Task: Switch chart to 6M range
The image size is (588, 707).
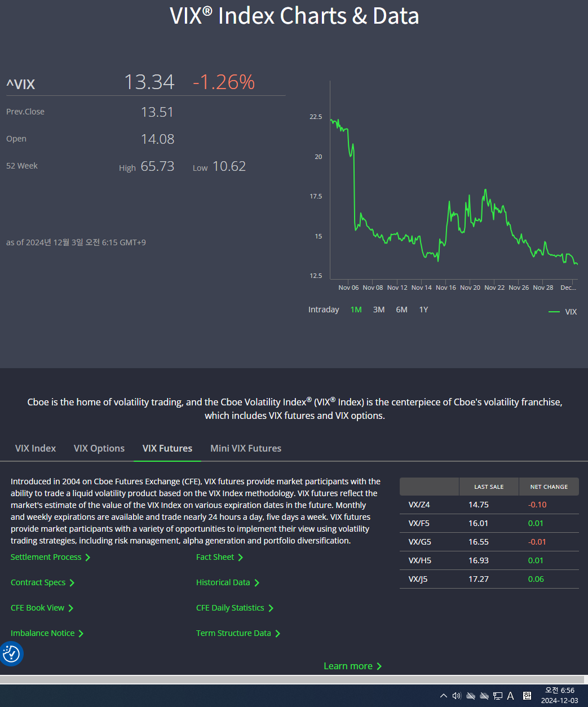Action: pos(401,310)
